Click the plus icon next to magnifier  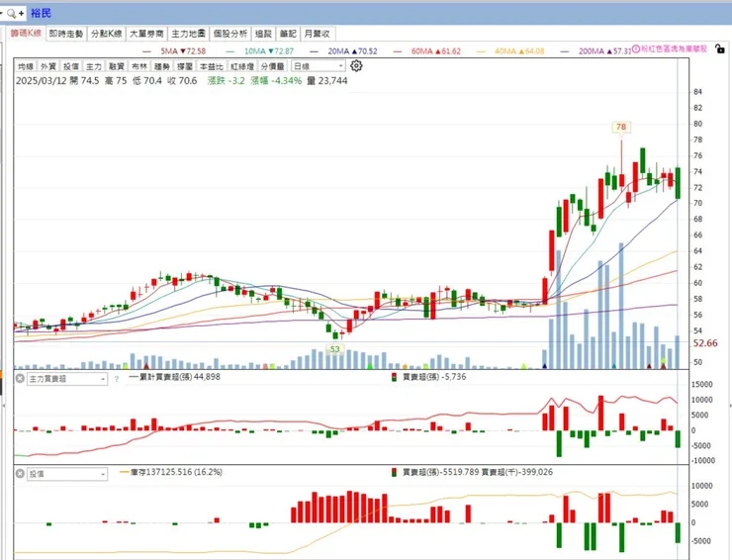(x=21, y=14)
